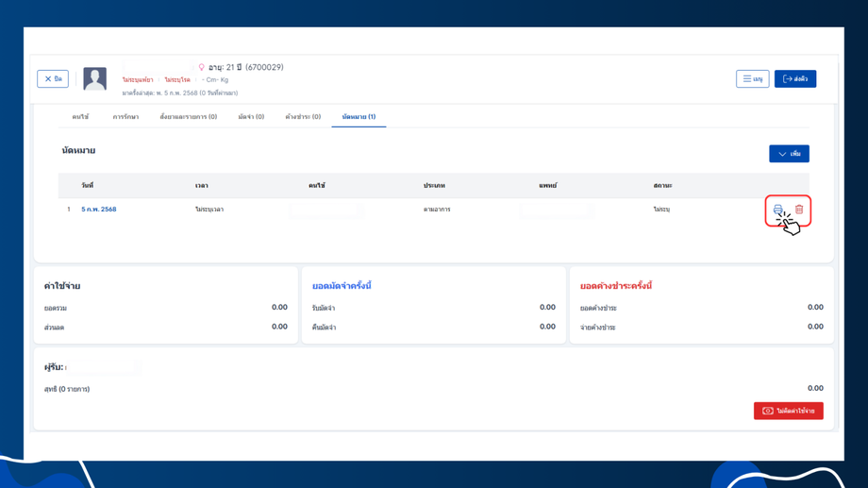Open the 5 ก.พ. 2568 appointment link
This screenshot has width=868, height=488.
coord(98,210)
